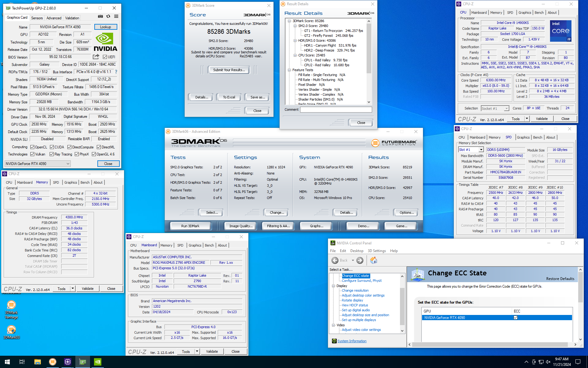This screenshot has height=368, width=588.
Task: Click Bus Interface question mark icon
Action: [116, 72]
